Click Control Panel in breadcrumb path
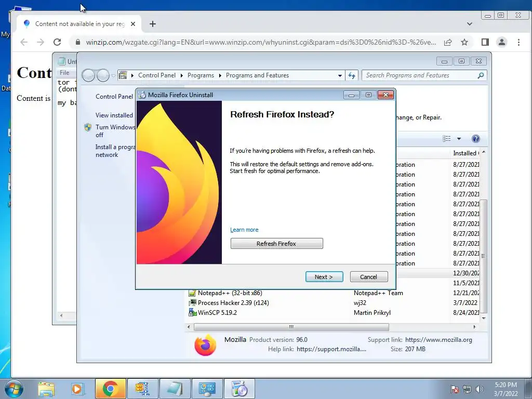 point(157,75)
